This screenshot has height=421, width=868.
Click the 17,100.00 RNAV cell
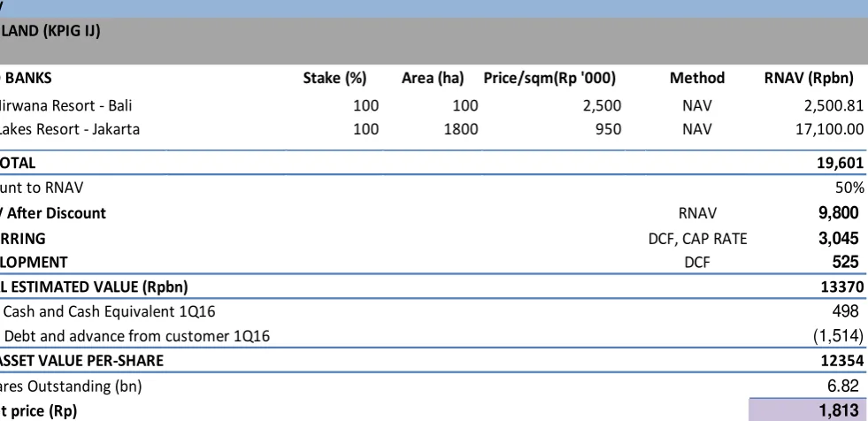click(828, 129)
